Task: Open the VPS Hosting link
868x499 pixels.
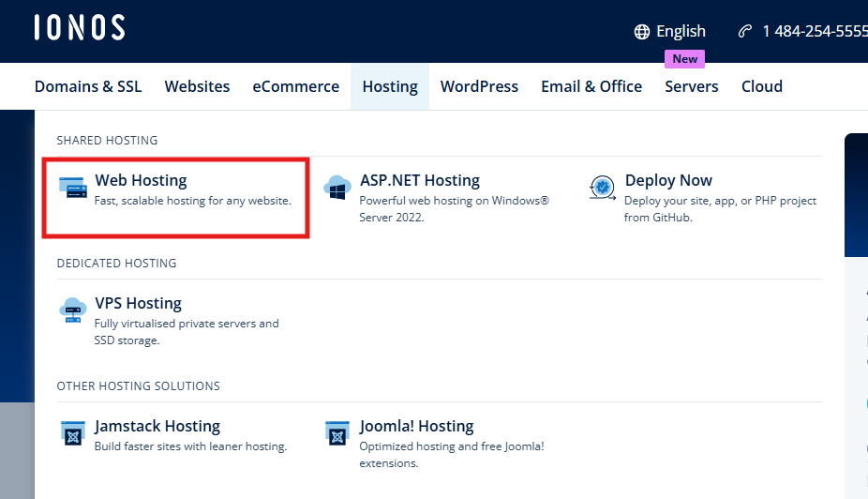Action: tap(138, 304)
